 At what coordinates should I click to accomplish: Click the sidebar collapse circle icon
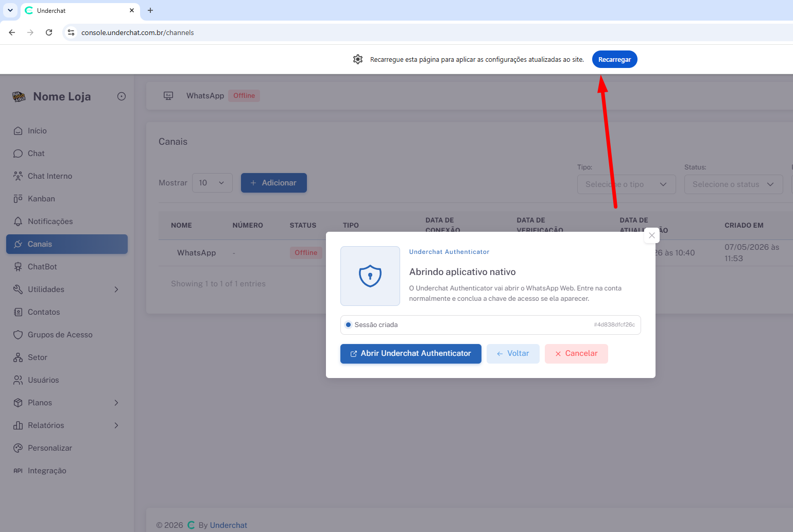(x=122, y=96)
